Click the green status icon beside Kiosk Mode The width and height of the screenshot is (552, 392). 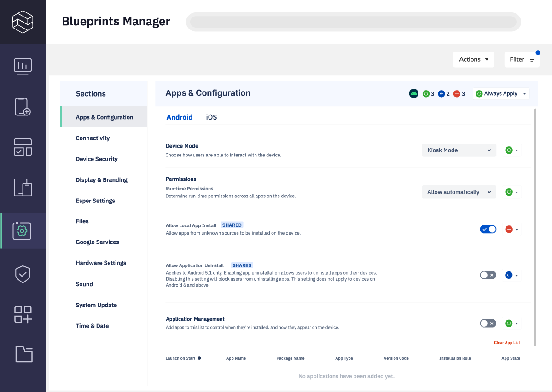509,150
